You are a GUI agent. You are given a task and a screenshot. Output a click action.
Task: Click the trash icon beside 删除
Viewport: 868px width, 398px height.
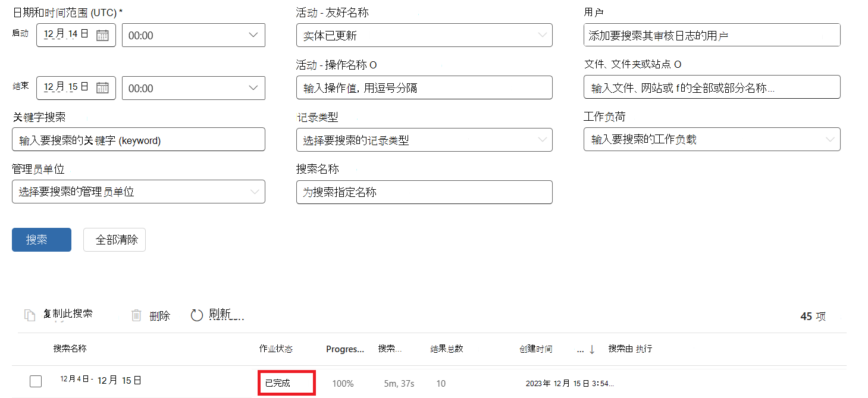[136, 315]
